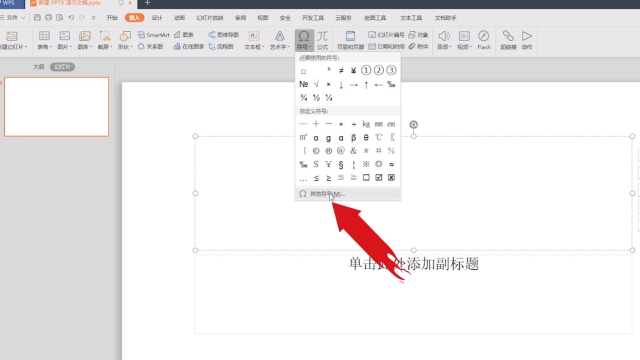Image resolution: width=640 pixels, height=360 pixels.
Task: Open 艺术字 (WordArt) gallery
Action: (280, 40)
